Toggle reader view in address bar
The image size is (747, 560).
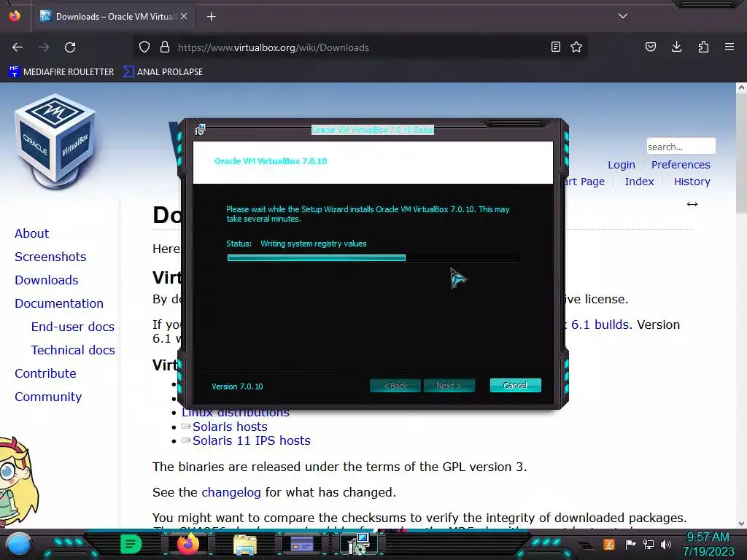(x=555, y=47)
